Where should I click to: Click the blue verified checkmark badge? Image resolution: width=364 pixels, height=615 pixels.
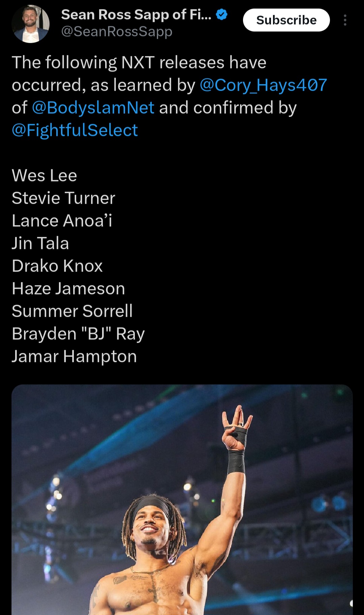coord(221,15)
